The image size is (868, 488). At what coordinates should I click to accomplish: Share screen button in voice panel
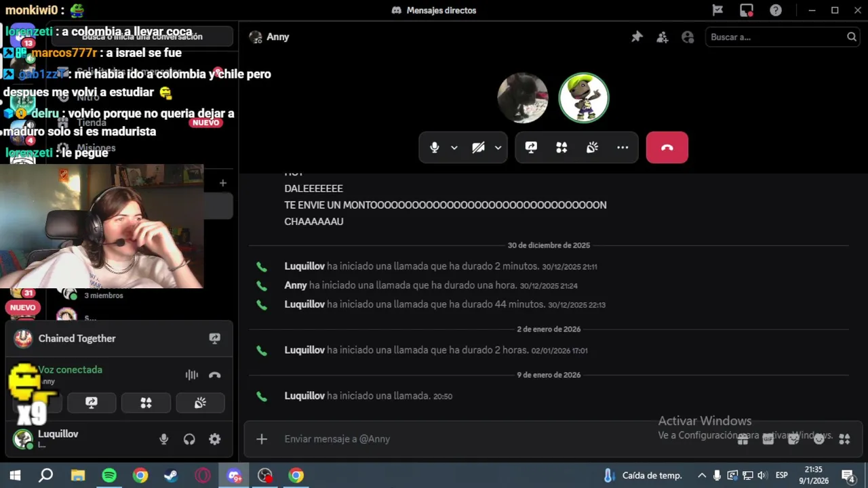tap(92, 403)
